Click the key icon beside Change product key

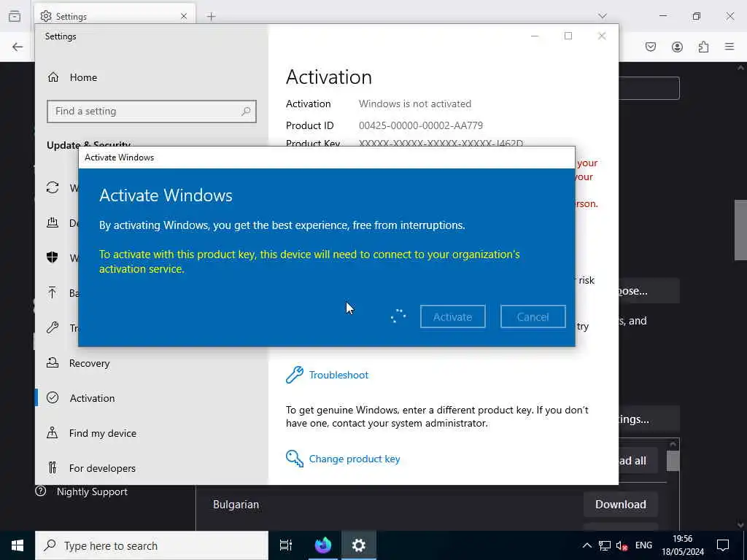coord(295,459)
